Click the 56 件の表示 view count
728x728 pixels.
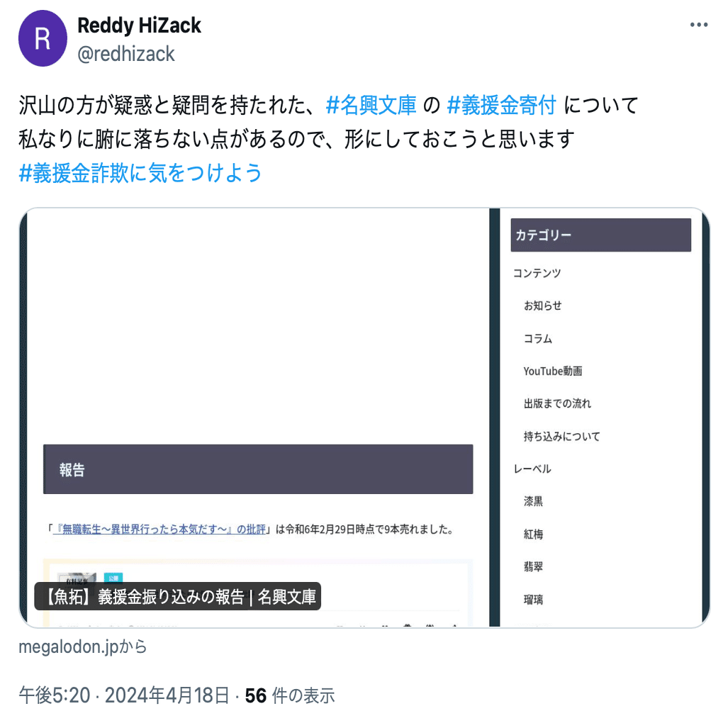[x=290, y=695]
